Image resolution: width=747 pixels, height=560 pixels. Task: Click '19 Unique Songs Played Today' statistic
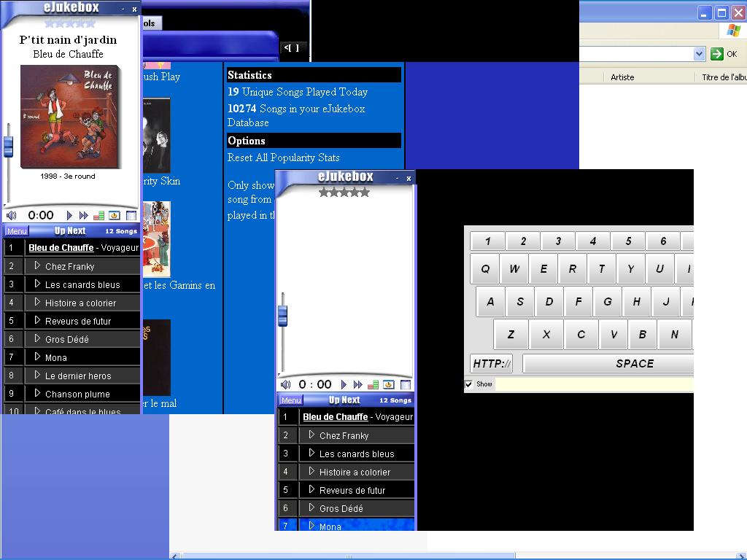coord(298,92)
